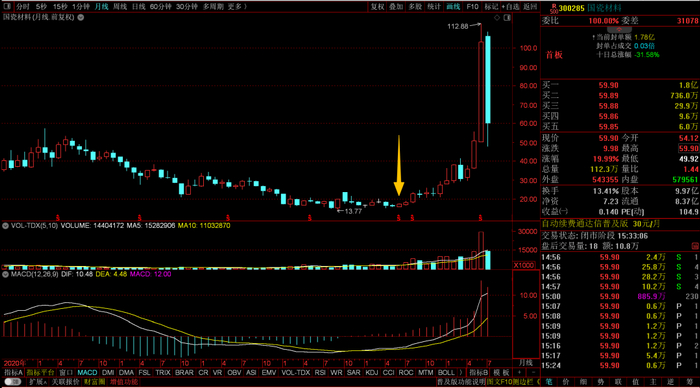Click the diamond icon atop the chart
The width and height of the screenshot is (700, 388).
(x=497, y=17)
